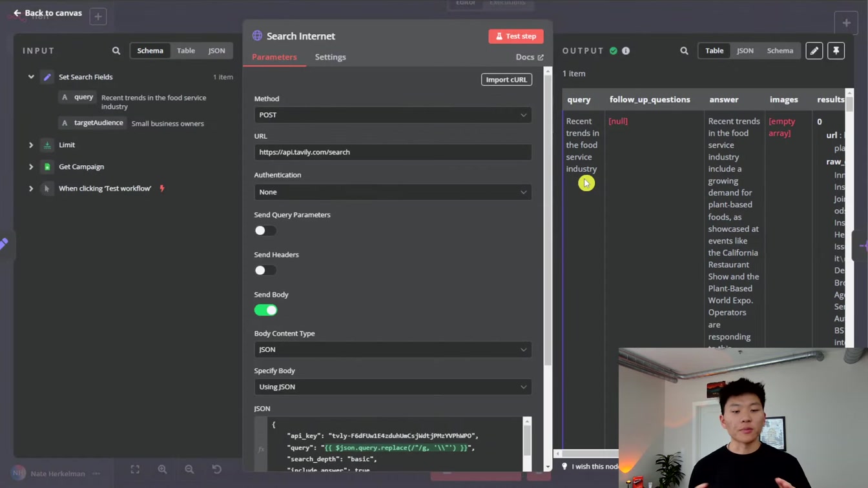
Task: Select Output JSON view
Action: (x=745, y=50)
